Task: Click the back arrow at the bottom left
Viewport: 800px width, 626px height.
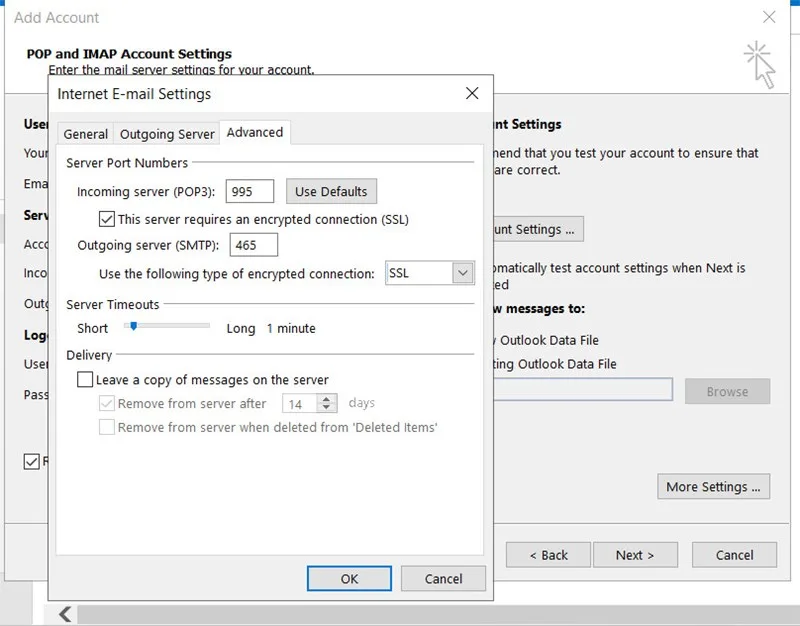Action: point(65,614)
